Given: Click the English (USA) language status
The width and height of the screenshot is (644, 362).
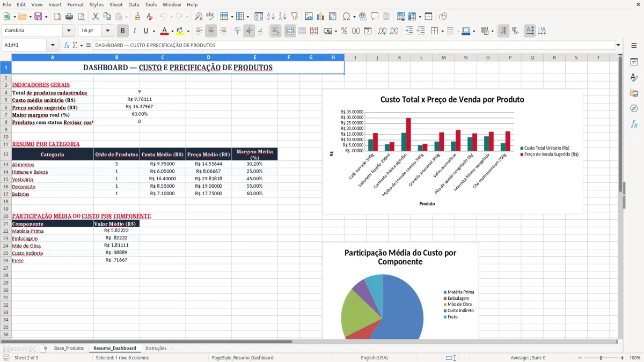Looking at the screenshot, I should pos(374,358).
